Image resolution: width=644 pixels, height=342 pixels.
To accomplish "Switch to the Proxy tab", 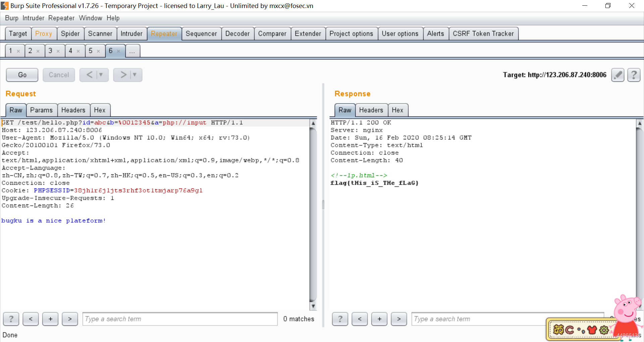I will tap(44, 34).
